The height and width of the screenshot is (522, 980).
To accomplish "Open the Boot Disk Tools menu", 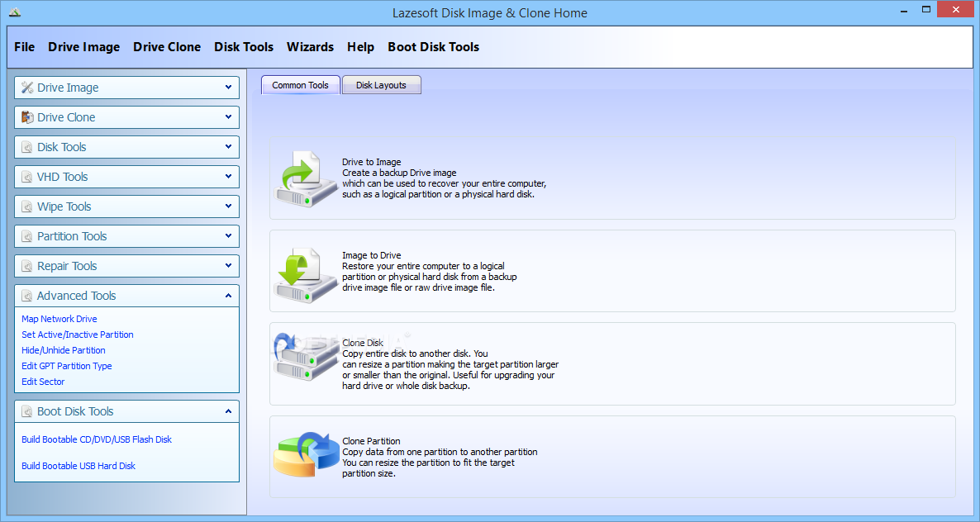I will pyautogui.click(x=433, y=47).
